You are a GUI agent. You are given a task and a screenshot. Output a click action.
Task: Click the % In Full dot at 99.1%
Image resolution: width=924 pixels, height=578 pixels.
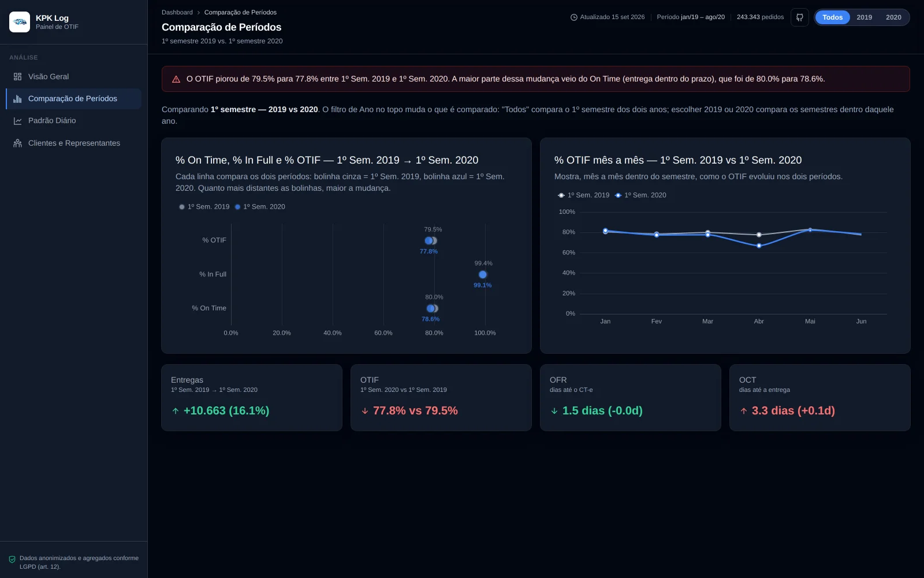pos(483,275)
